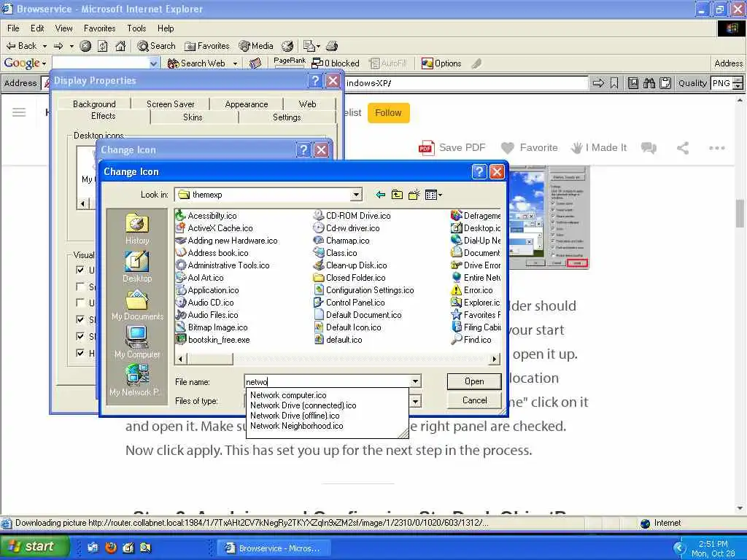The height and width of the screenshot is (560, 747).
Task: Toggle the first checked Visual effects checkbox
Action: 80,270
